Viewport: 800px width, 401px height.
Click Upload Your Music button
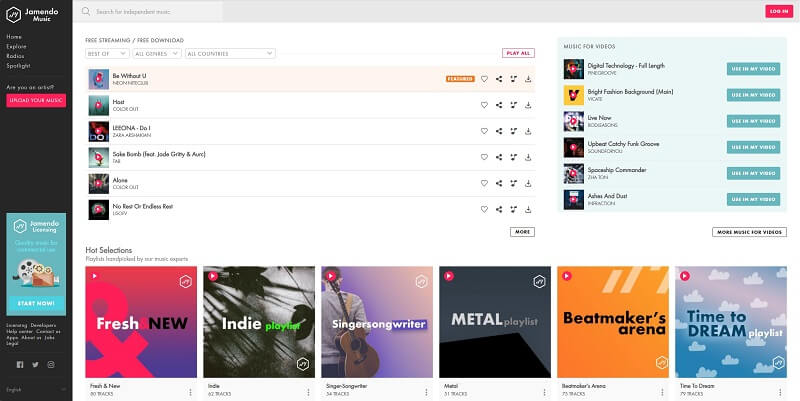(x=36, y=101)
